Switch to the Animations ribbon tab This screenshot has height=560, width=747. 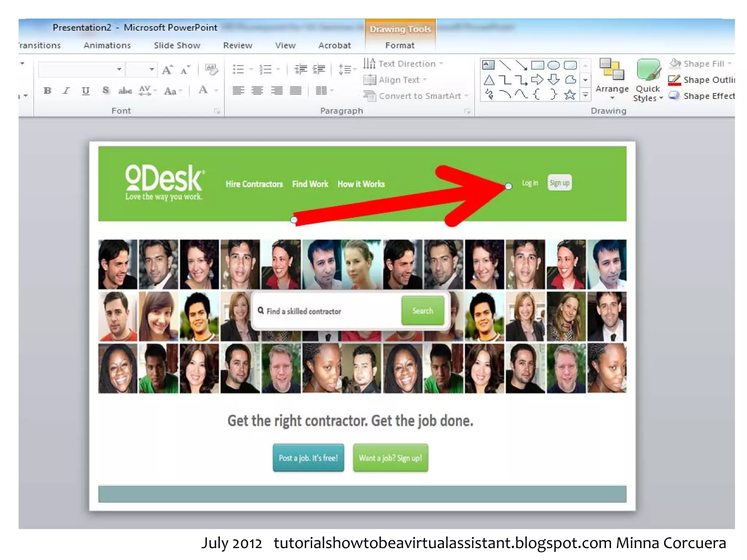(107, 46)
